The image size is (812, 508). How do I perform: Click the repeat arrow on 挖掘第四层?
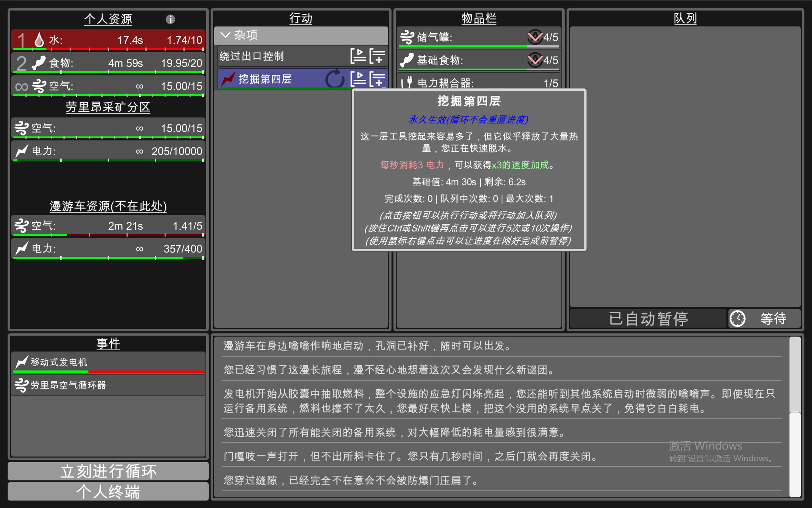point(334,79)
